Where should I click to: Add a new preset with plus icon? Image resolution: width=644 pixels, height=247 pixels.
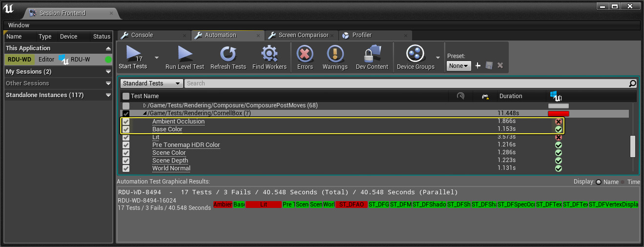[478, 65]
